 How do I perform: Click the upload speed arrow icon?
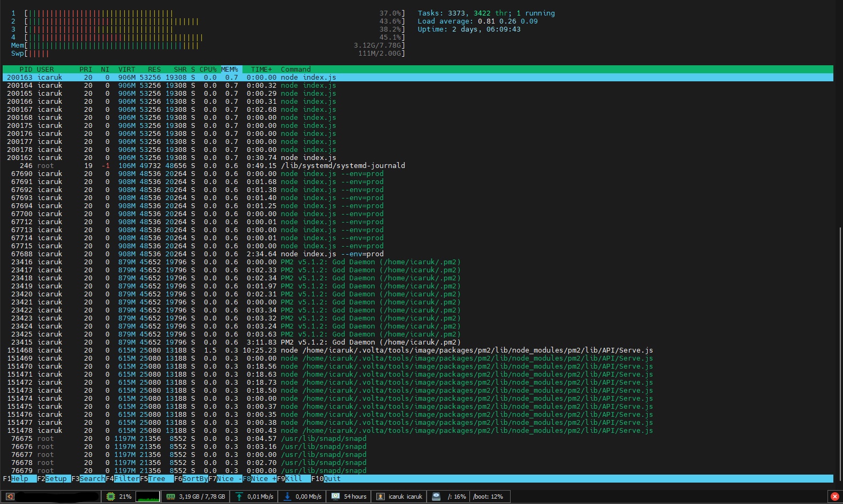pyautogui.click(x=239, y=497)
